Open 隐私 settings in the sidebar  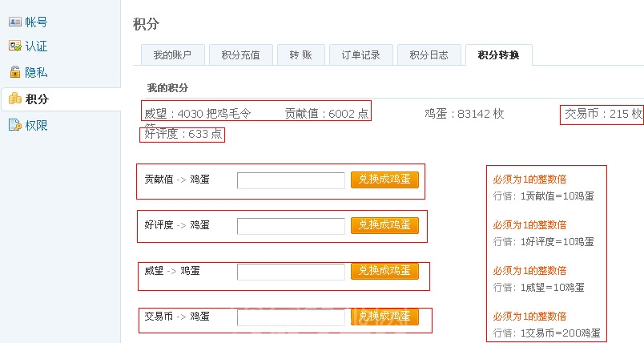(x=36, y=72)
